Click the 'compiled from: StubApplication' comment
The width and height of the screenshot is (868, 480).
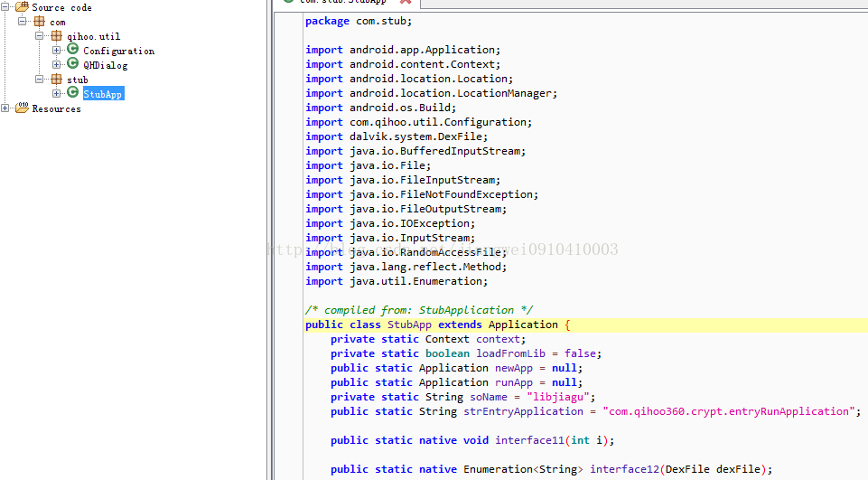[x=419, y=310]
